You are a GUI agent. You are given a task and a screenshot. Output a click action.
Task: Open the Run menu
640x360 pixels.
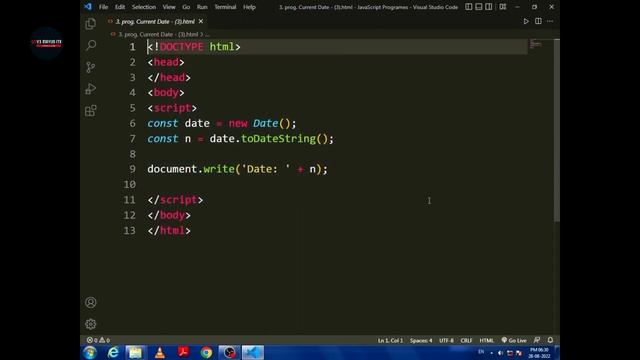[202, 7]
